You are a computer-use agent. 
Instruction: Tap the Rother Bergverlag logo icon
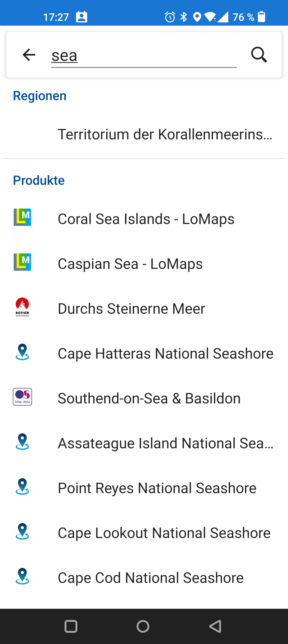coord(22,307)
